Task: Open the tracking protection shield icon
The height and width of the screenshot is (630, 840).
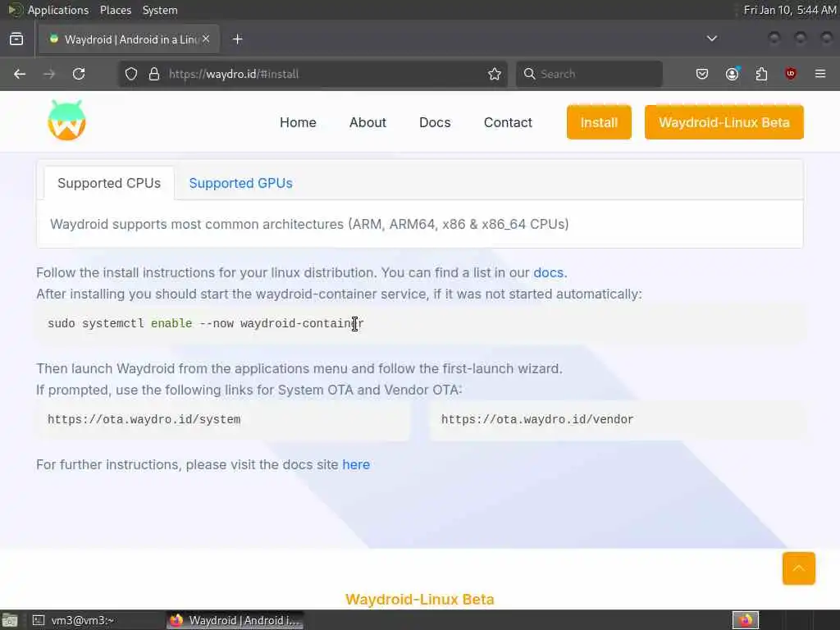Action: (131, 74)
